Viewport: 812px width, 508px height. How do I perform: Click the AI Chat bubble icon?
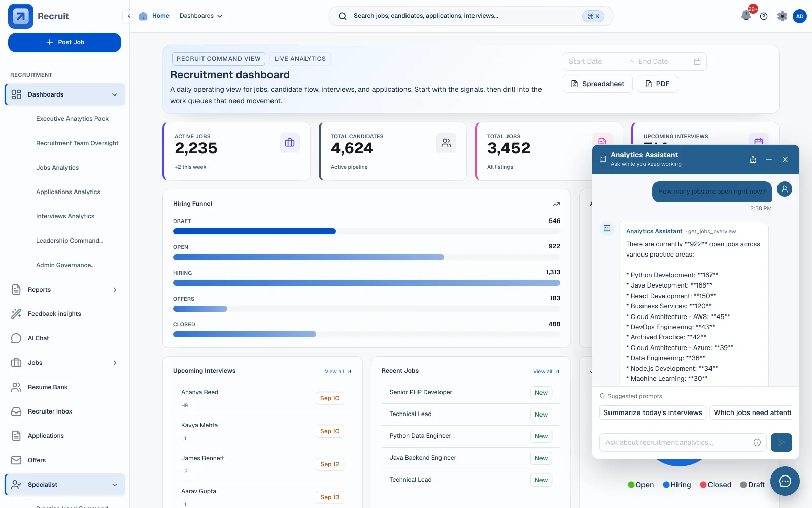click(16, 338)
